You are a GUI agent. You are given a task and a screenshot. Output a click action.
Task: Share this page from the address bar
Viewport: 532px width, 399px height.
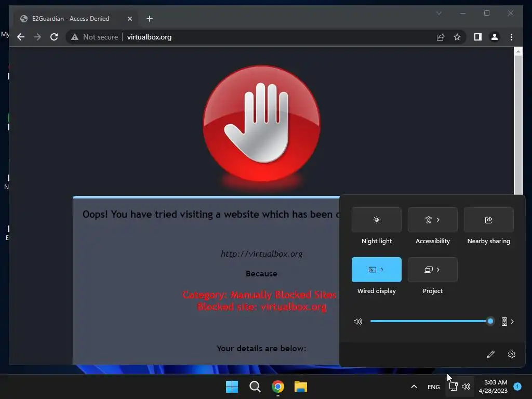click(441, 37)
